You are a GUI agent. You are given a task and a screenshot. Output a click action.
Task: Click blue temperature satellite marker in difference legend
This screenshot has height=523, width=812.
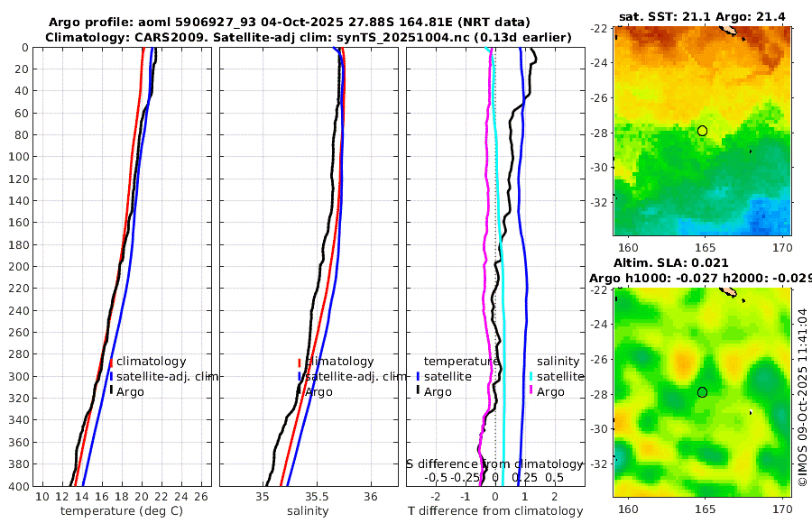point(418,376)
